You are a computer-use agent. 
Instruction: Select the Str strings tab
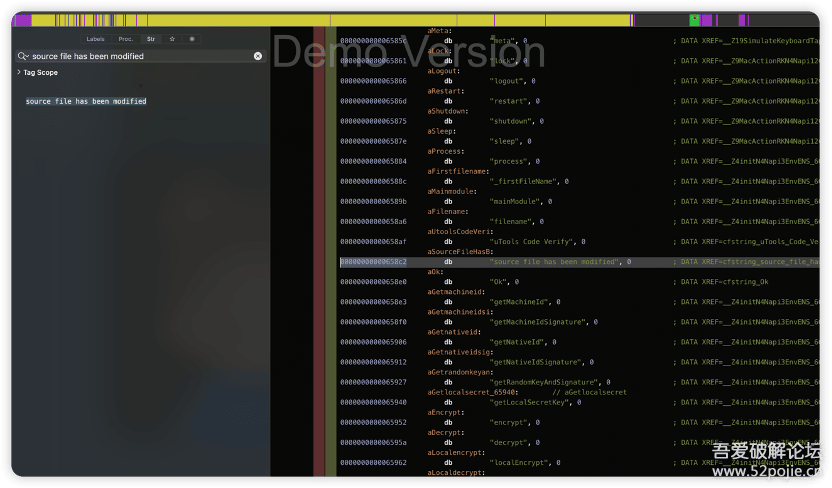(x=151, y=39)
